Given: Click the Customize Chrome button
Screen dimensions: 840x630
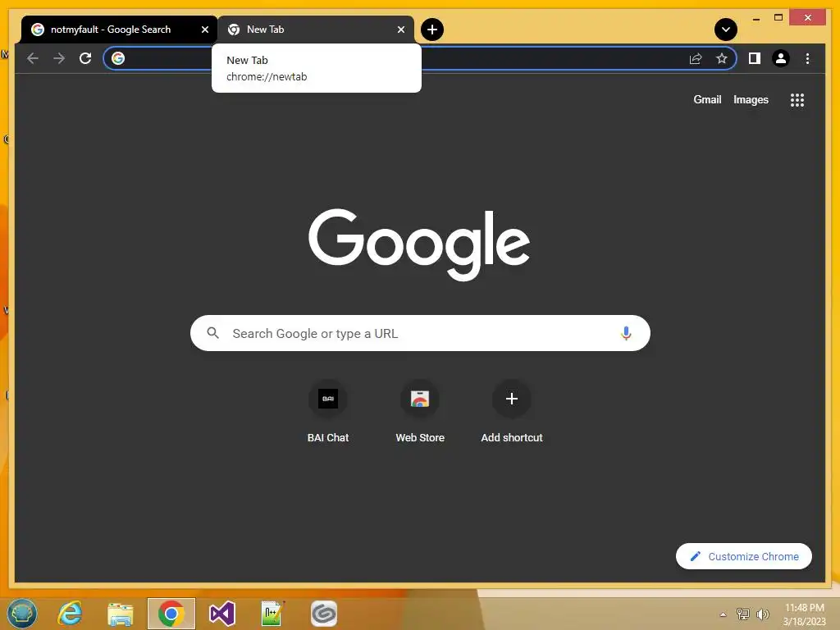Looking at the screenshot, I should click(x=743, y=556).
